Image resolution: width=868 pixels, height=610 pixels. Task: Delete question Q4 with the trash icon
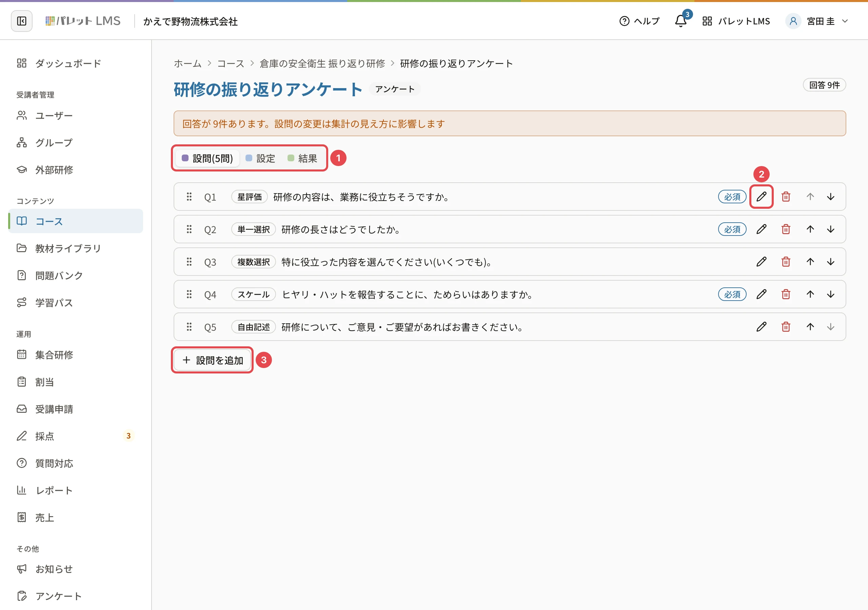786,294
